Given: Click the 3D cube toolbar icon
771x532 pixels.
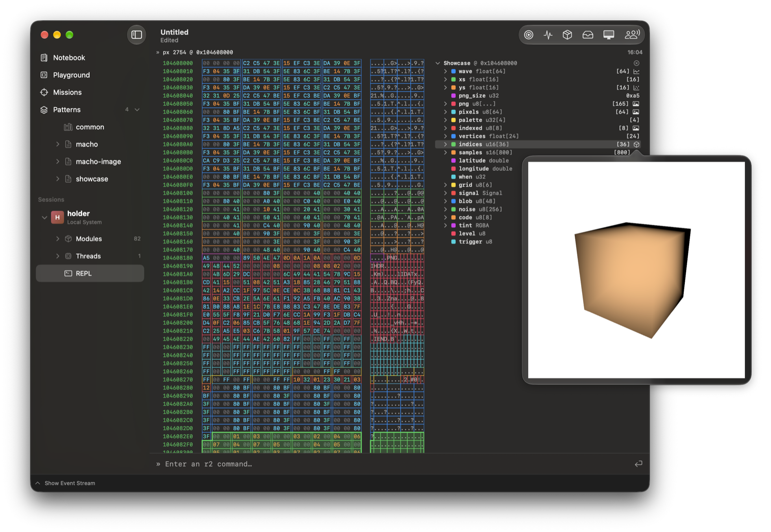Looking at the screenshot, I should 567,35.
